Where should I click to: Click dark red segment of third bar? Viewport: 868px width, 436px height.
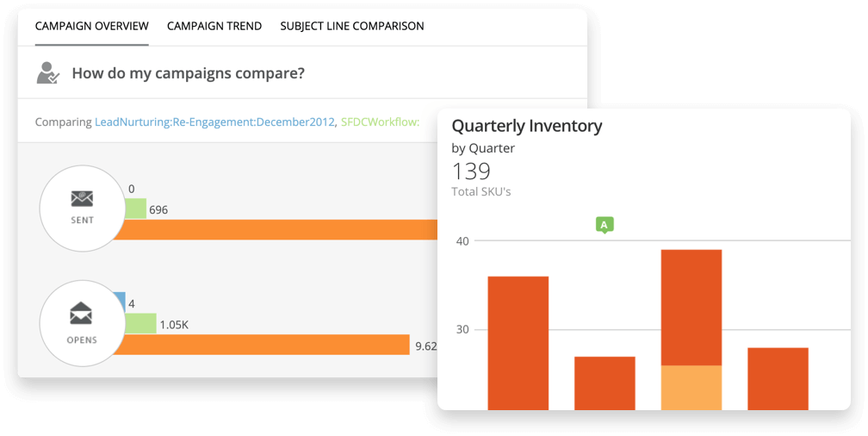click(691, 307)
